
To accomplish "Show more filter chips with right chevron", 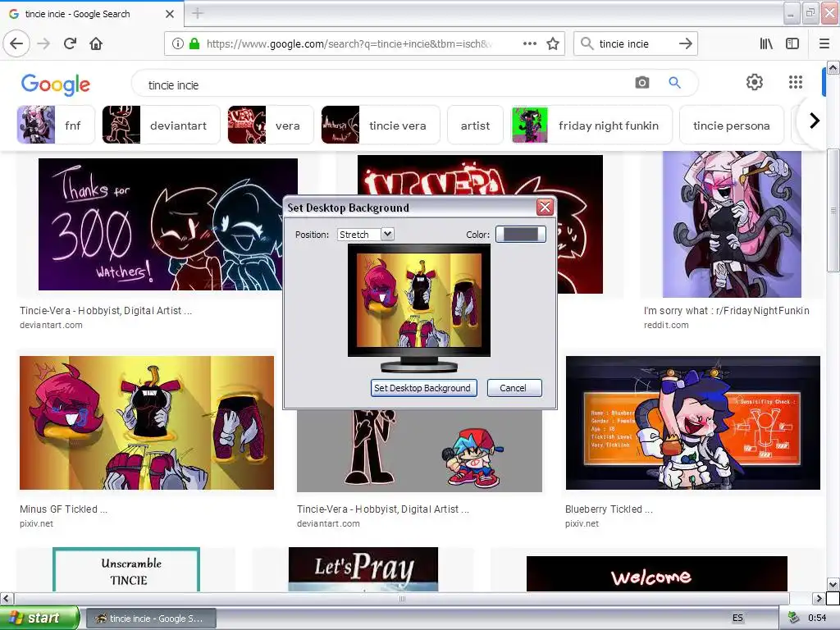I will tap(815, 121).
